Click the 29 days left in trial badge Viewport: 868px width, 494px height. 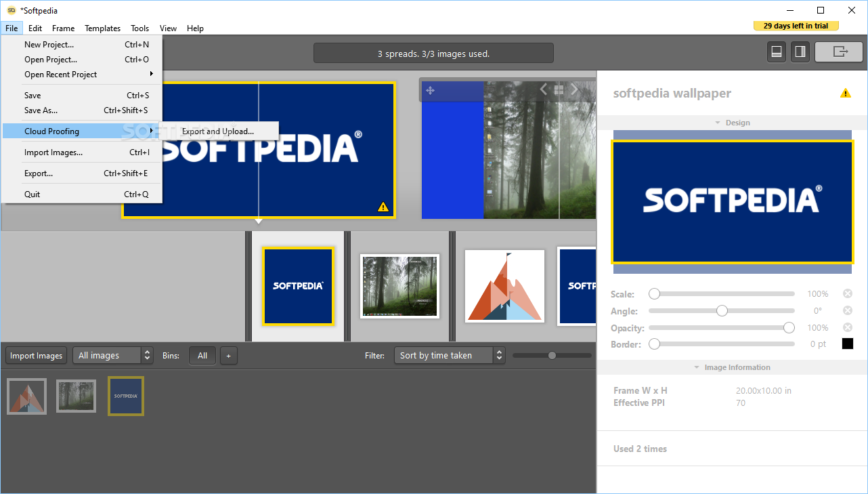pyautogui.click(x=796, y=26)
